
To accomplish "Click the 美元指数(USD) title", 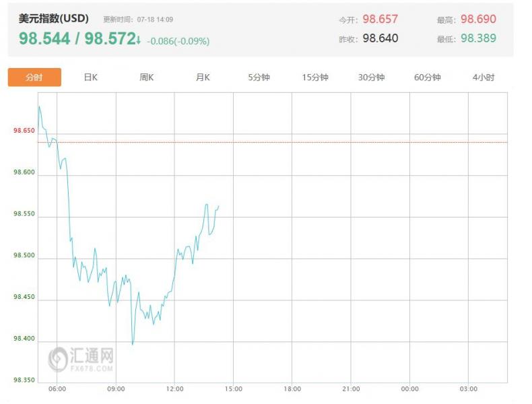I will click(x=53, y=19).
